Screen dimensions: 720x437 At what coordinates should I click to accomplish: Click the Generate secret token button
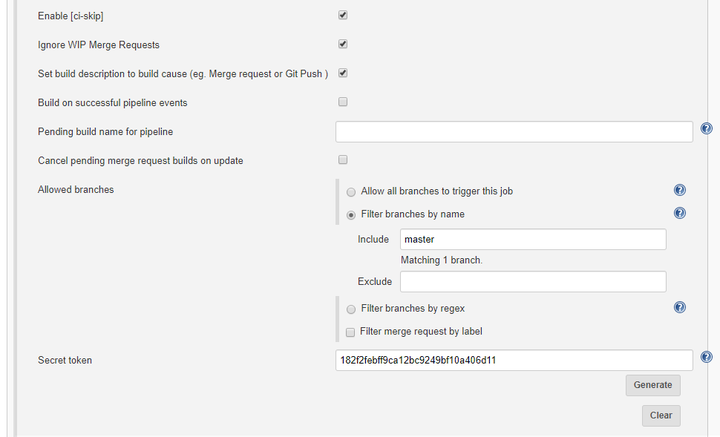[655, 385]
